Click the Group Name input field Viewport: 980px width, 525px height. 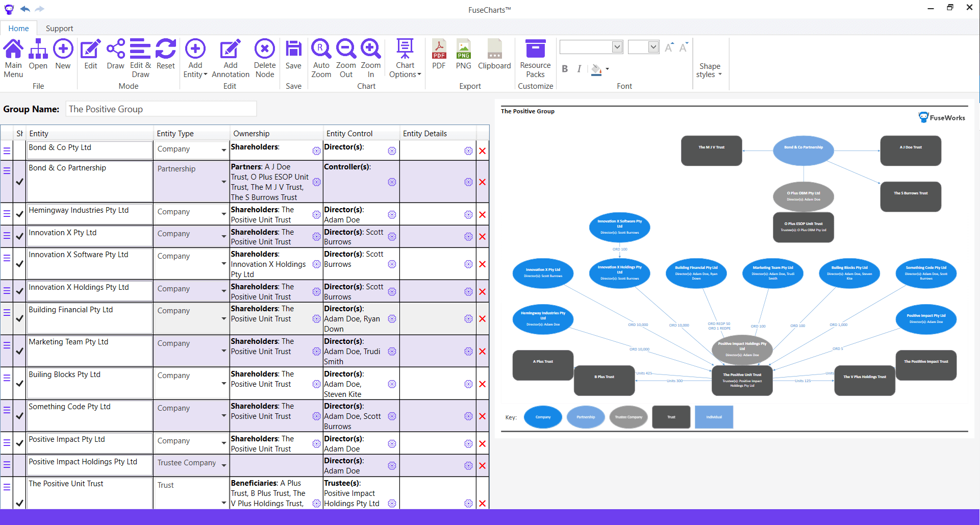pos(161,109)
